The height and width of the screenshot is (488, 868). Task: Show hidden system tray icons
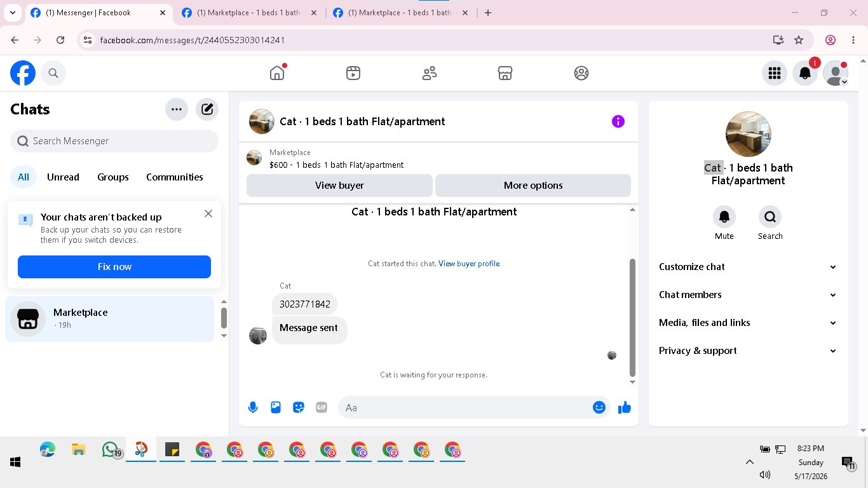(750, 463)
